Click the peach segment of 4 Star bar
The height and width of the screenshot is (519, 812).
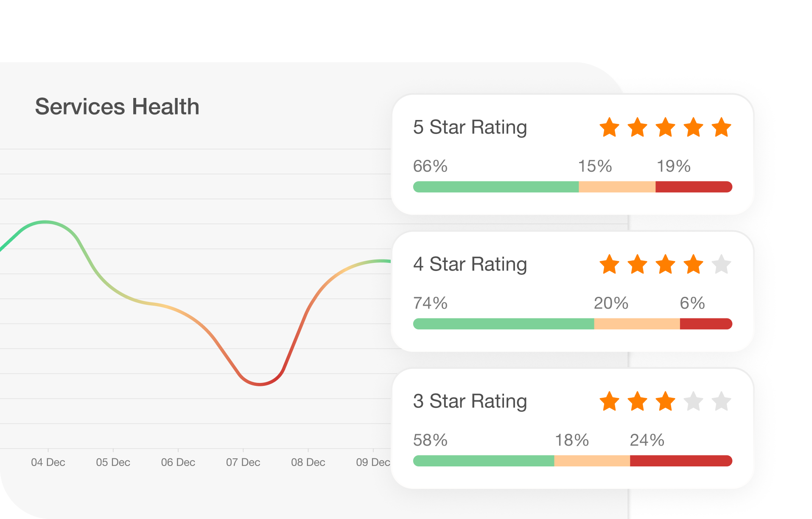(x=637, y=324)
